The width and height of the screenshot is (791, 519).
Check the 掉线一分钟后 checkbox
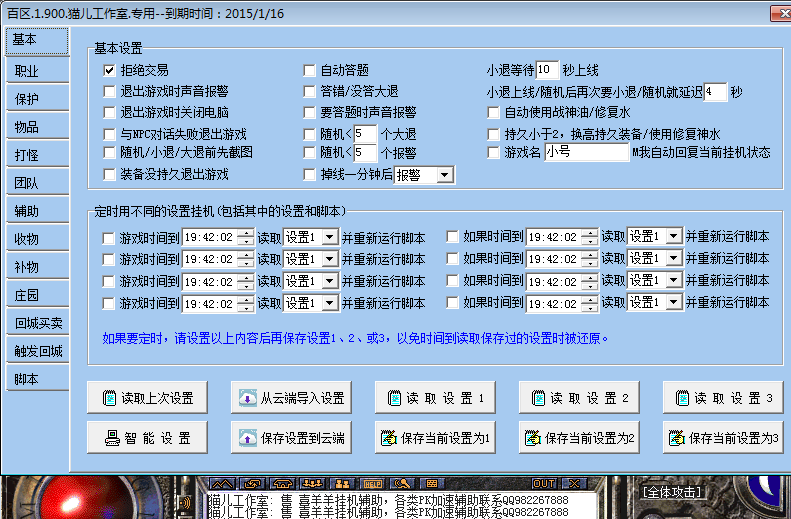tap(309, 175)
